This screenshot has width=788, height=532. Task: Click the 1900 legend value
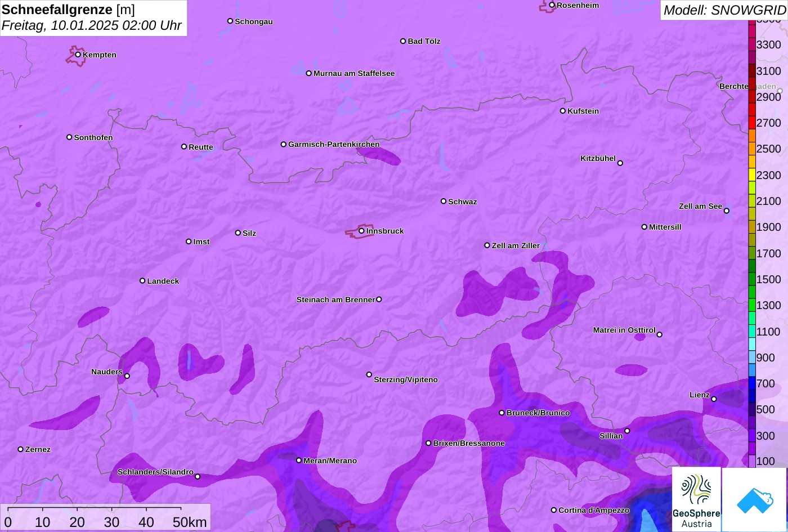(769, 227)
